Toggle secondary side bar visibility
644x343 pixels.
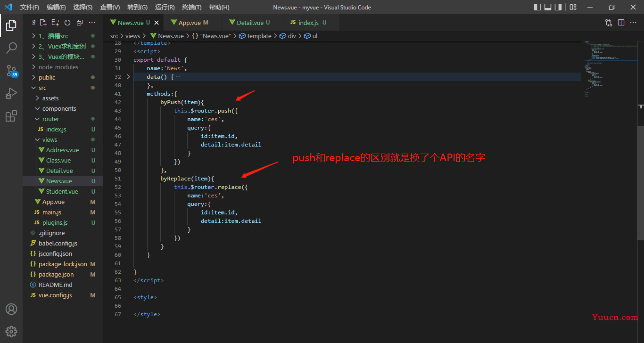(558, 7)
